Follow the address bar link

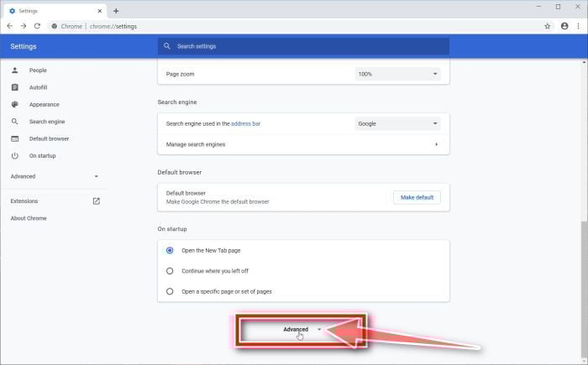tap(245, 123)
